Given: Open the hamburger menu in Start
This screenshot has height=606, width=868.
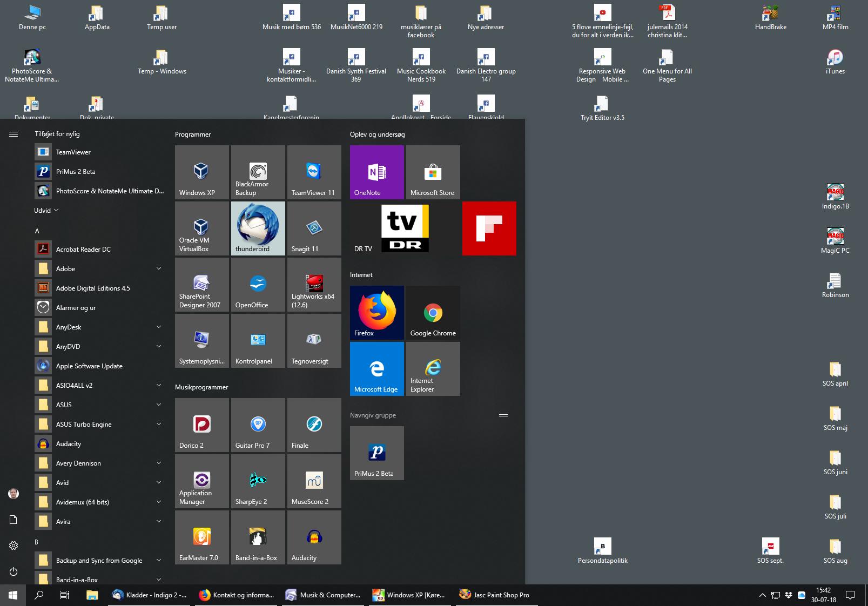Looking at the screenshot, I should coord(14,134).
